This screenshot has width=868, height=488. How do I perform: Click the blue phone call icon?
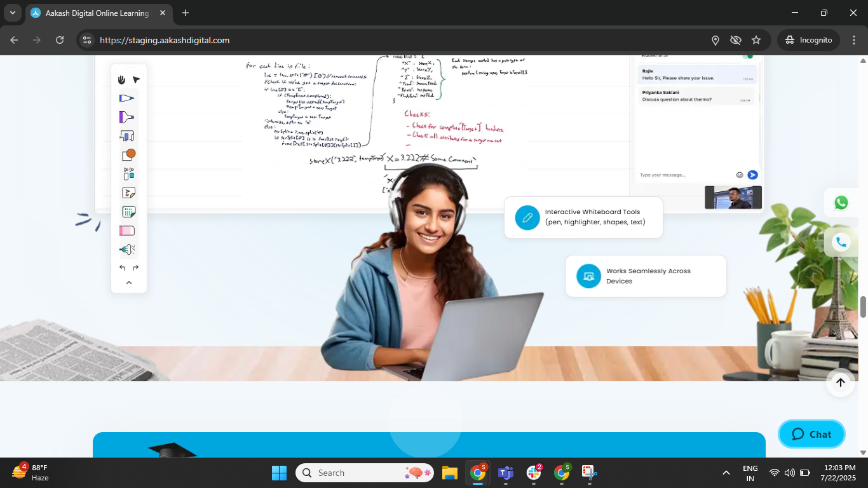point(841,242)
